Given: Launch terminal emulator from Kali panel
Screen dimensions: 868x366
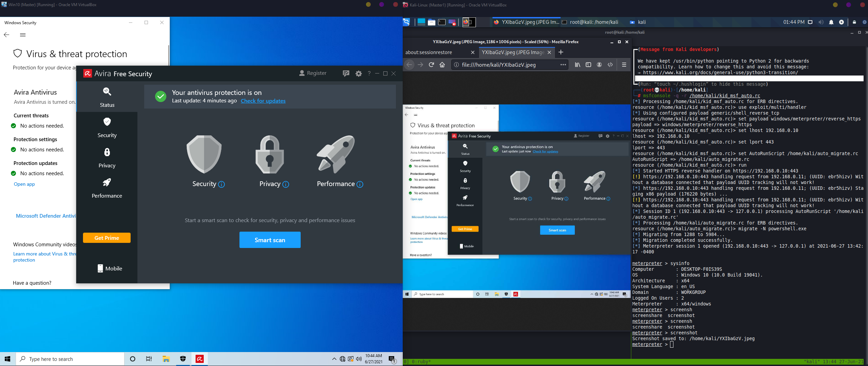Looking at the screenshot, I should click(442, 22).
